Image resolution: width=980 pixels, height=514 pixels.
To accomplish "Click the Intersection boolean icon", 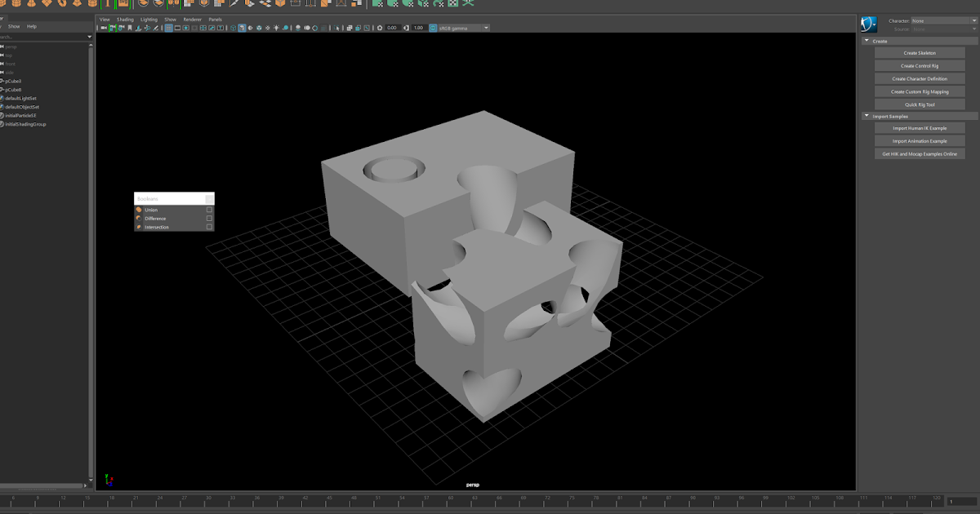I will coord(139,227).
